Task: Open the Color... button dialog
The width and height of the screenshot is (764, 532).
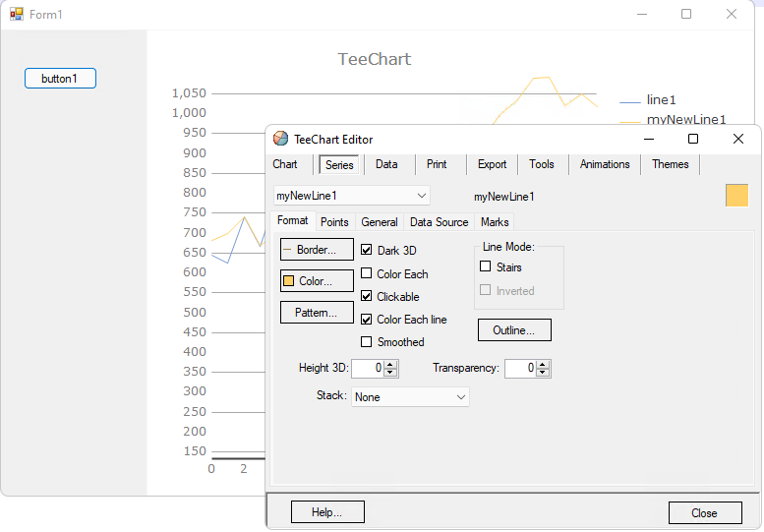Action: (317, 280)
